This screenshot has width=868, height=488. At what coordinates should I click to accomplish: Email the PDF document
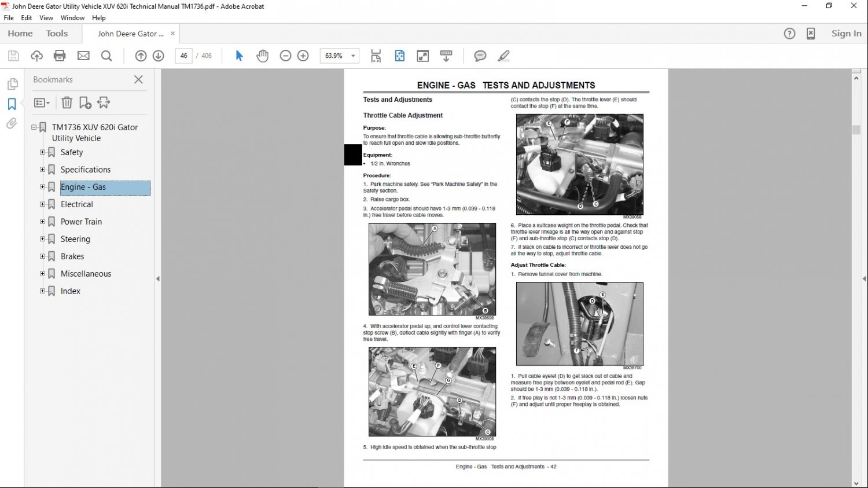pyautogui.click(x=83, y=56)
